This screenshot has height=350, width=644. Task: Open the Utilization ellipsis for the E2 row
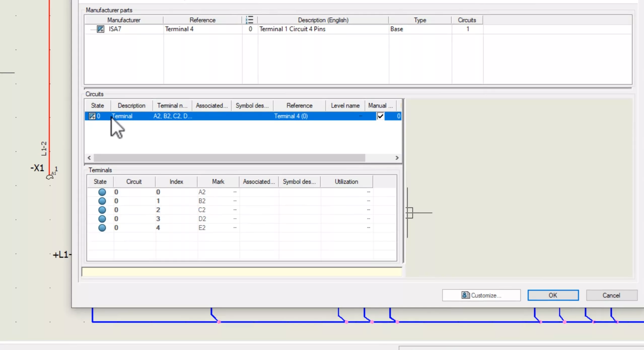[369, 228]
